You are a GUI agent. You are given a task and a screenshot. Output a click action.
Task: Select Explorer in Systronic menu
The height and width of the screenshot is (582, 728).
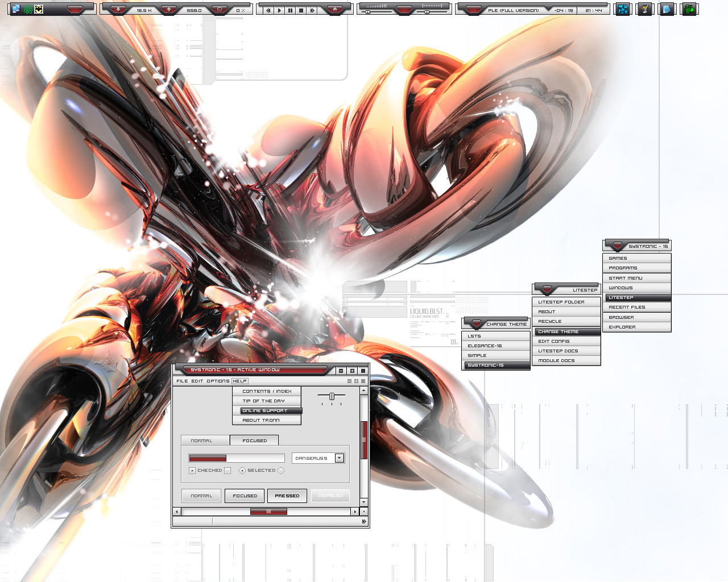tap(637, 327)
